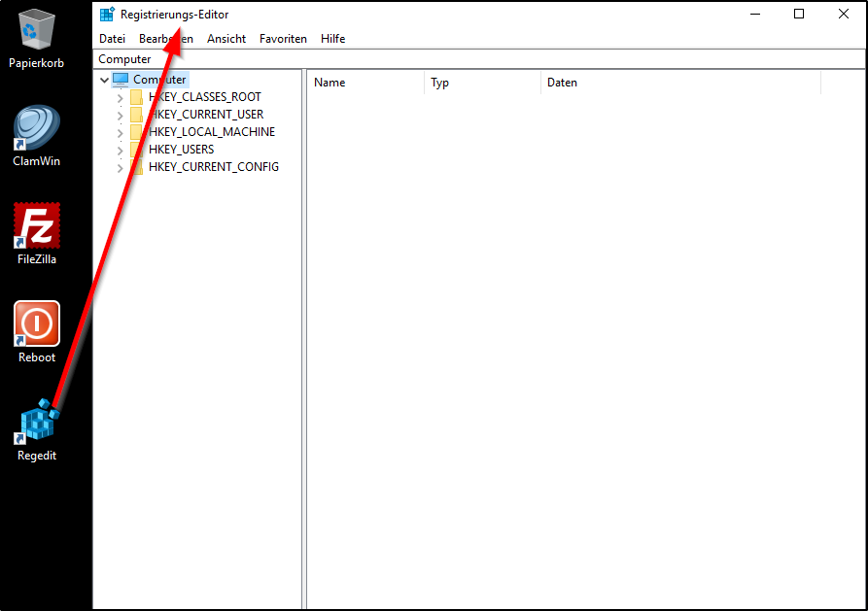
Task: Open the Favoriten menu
Action: pyautogui.click(x=283, y=39)
